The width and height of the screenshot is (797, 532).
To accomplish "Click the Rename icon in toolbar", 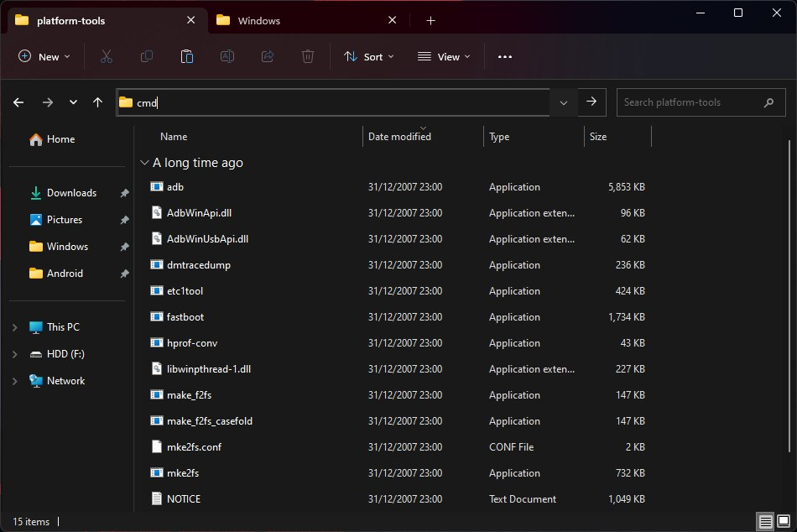I will 227,56.
